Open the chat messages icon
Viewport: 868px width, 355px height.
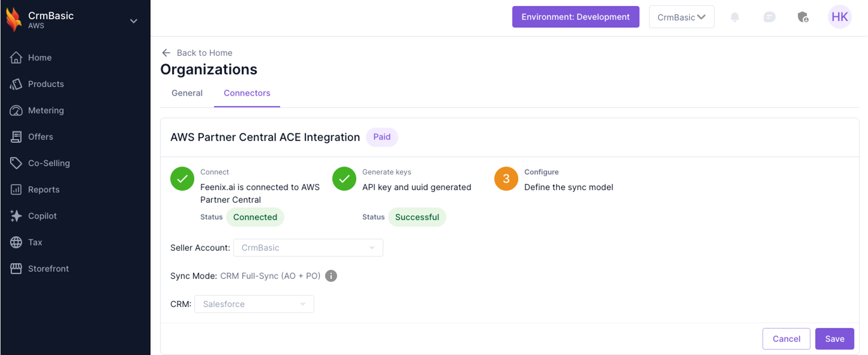coord(769,17)
